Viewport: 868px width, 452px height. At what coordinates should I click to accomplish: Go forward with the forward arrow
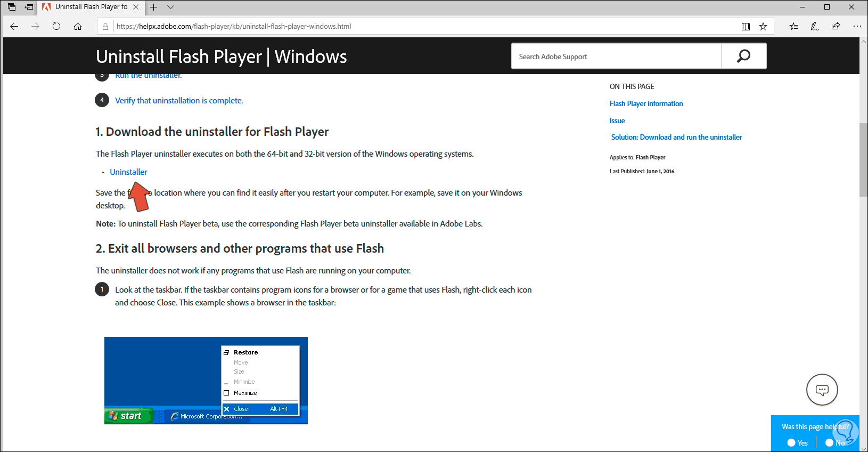35,26
